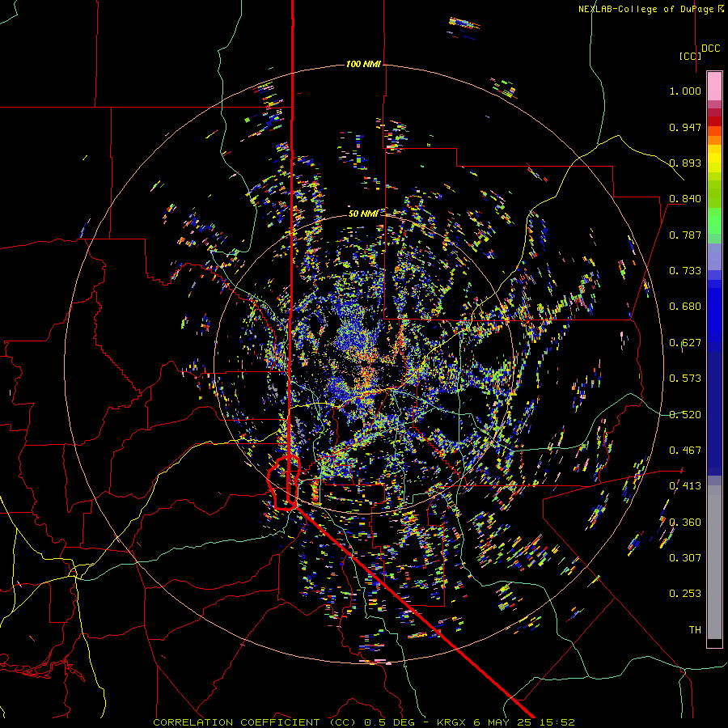
Task: Click the 0.893 color scale value
Action: point(685,163)
